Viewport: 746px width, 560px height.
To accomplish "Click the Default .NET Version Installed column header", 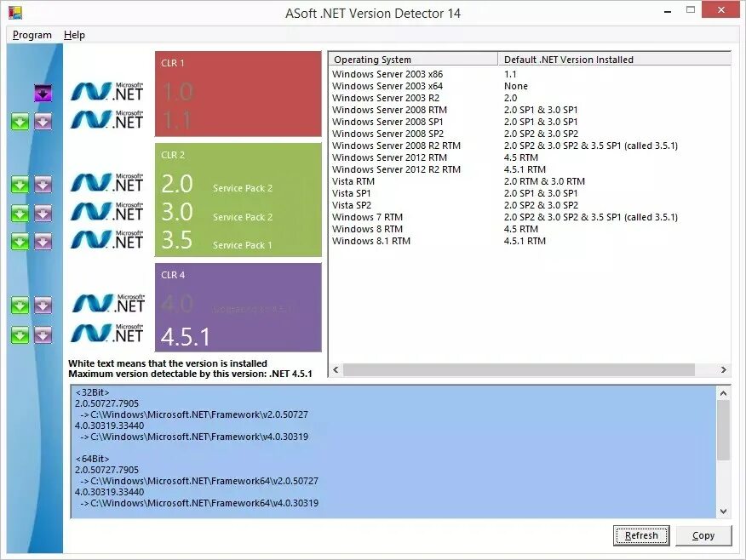I will click(x=614, y=60).
